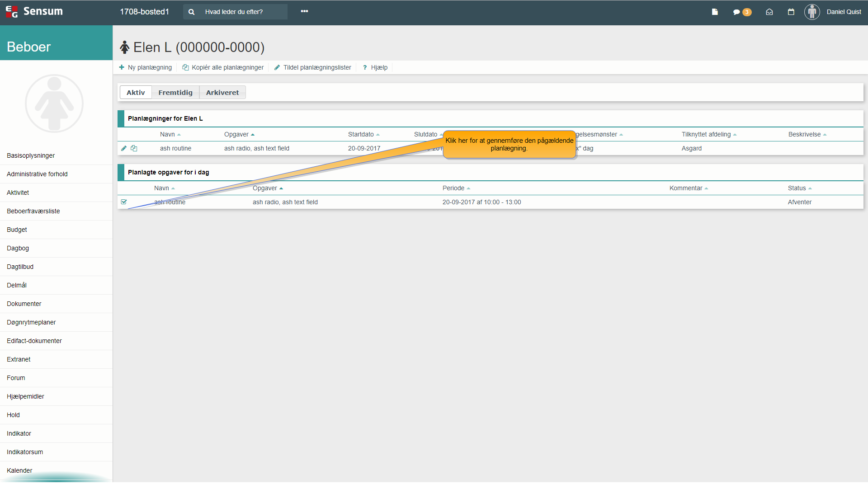This screenshot has height=484, width=868.
Task: Click 'Afventer' status cell
Action: click(x=799, y=202)
